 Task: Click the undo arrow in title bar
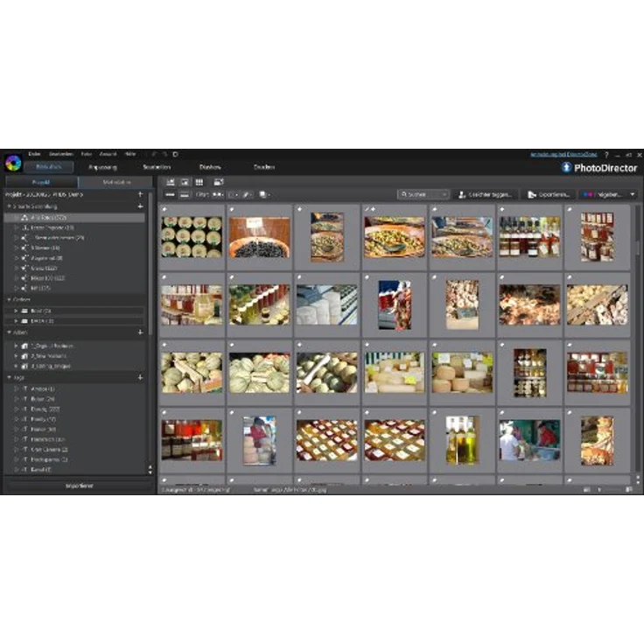[154, 154]
